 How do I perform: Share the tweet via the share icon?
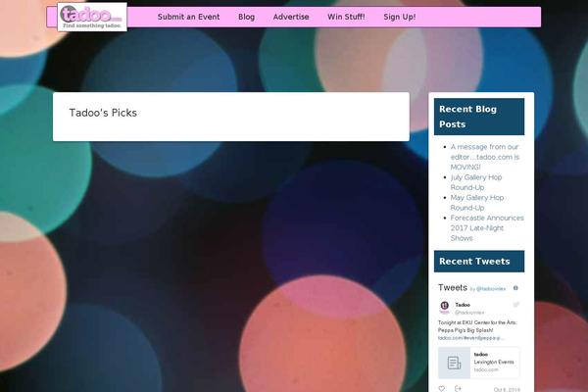pyautogui.click(x=458, y=389)
